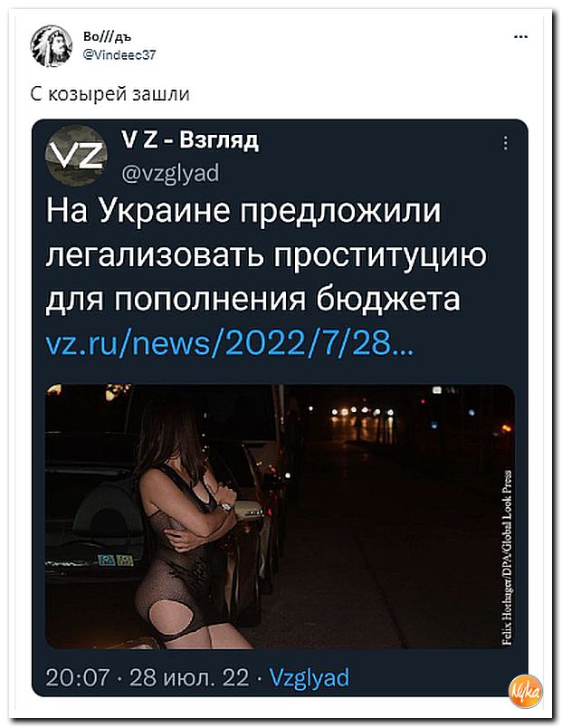The height and width of the screenshot is (728, 562).
Task: Click the Felix Hoerhager photo credit text
Action: (507, 557)
